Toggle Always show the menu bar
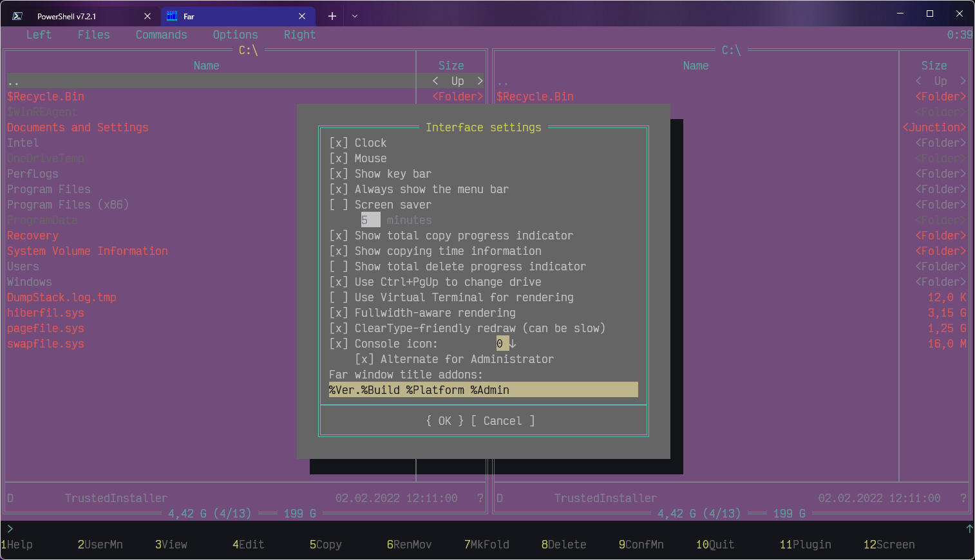 pyautogui.click(x=339, y=189)
